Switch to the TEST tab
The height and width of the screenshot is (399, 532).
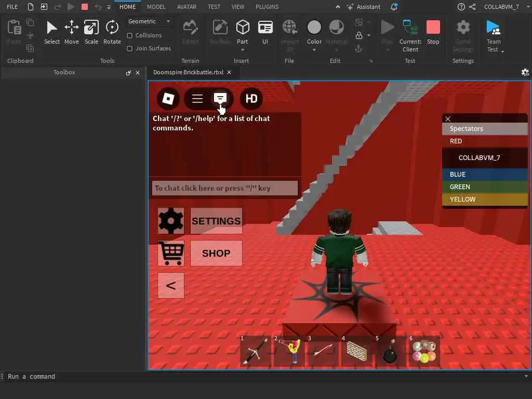(214, 7)
